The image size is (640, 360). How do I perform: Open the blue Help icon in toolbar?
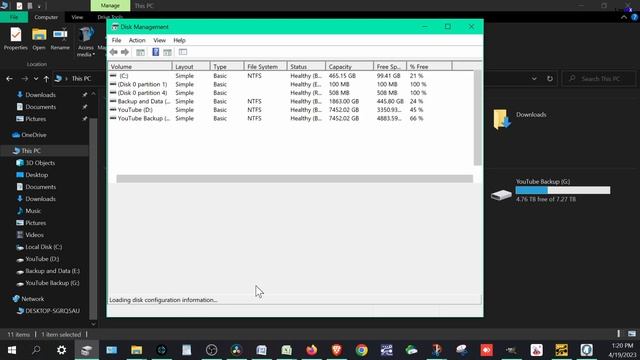[x=156, y=52]
